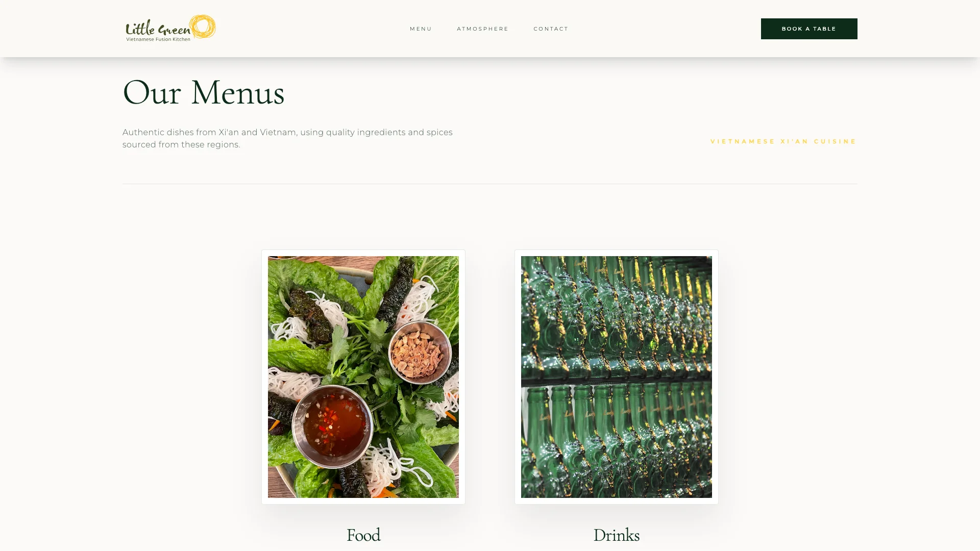Click the peanut bowl in the Food photo
Viewport: 980px width, 551px height.
[420, 353]
